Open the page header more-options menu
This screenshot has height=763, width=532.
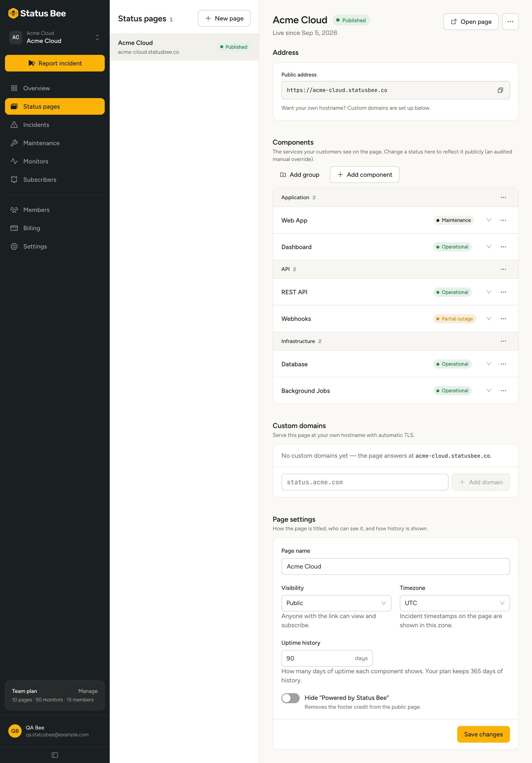pos(510,22)
